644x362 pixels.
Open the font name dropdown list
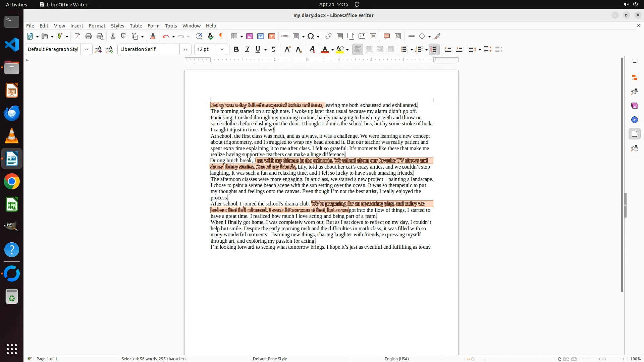[x=185, y=49]
